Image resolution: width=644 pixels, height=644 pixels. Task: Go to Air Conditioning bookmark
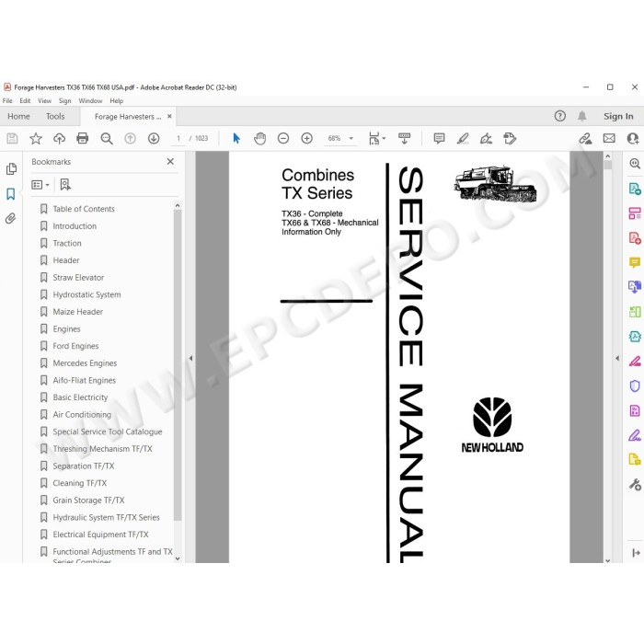point(82,415)
